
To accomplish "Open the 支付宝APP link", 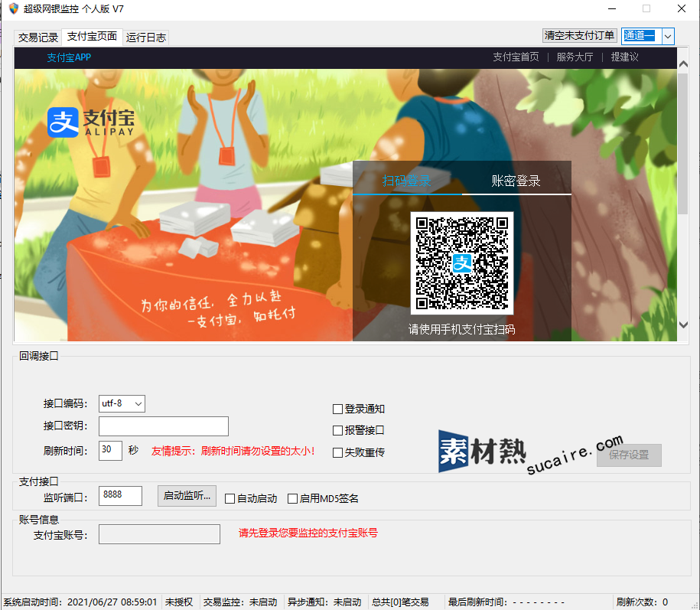I will (69, 57).
